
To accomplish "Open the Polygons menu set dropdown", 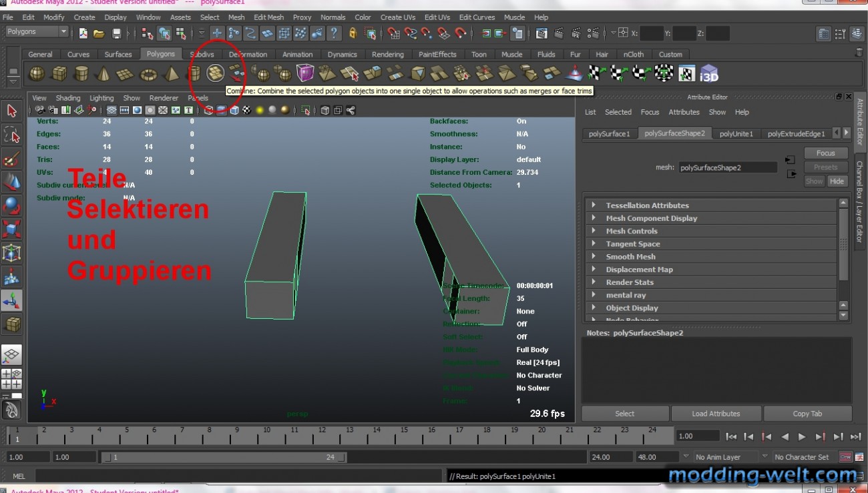I will pyautogui.click(x=37, y=32).
